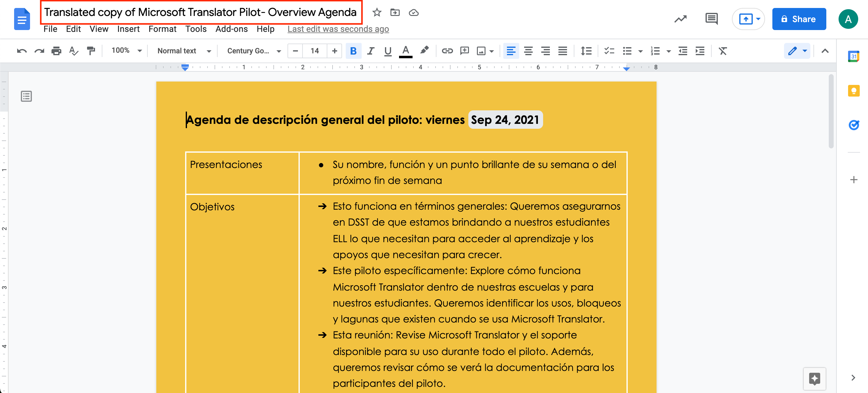
Task: Open the editing mode pencil dropdown
Action: click(797, 51)
